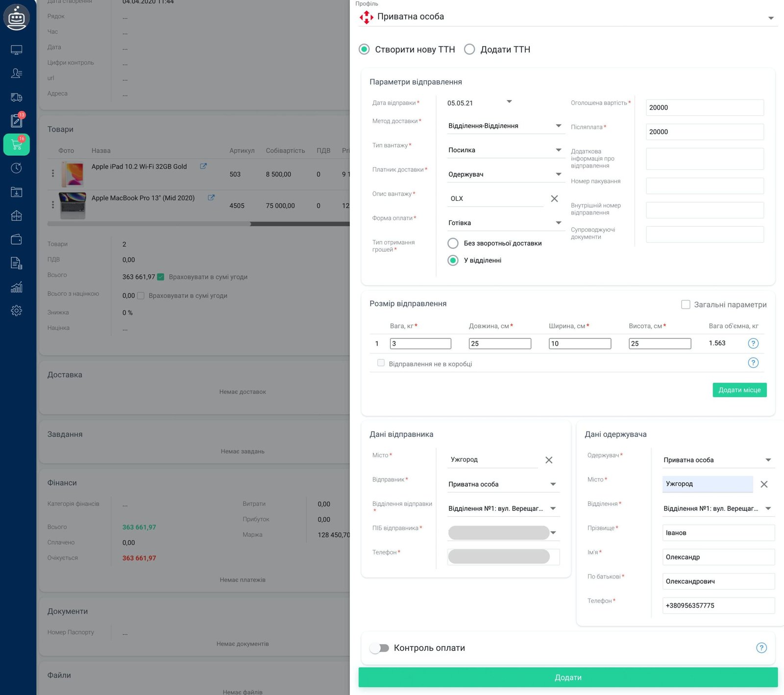Open external link for Apple iPad product

pyautogui.click(x=203, y=167)
